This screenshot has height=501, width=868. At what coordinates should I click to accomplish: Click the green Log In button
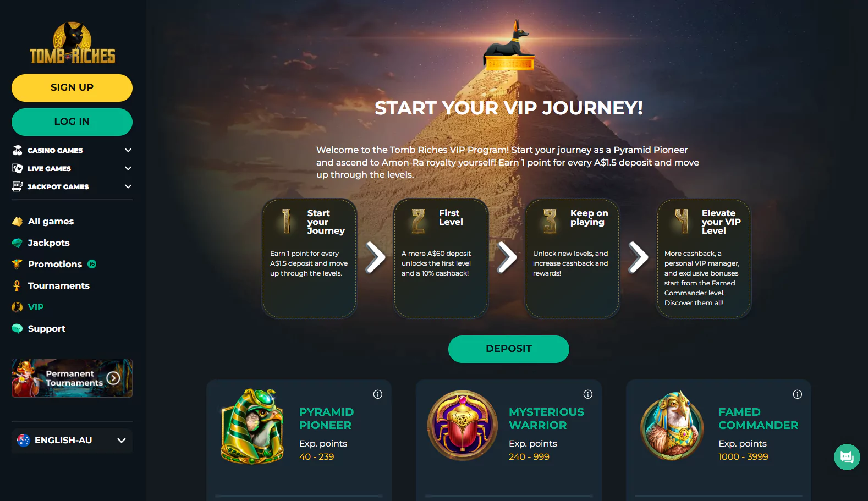(72, 122)
